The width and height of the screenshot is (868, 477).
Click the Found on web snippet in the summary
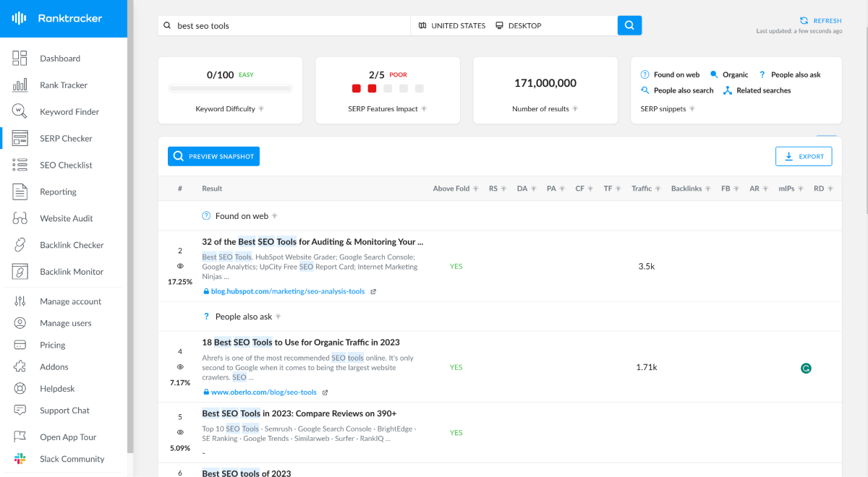point(671,74)
